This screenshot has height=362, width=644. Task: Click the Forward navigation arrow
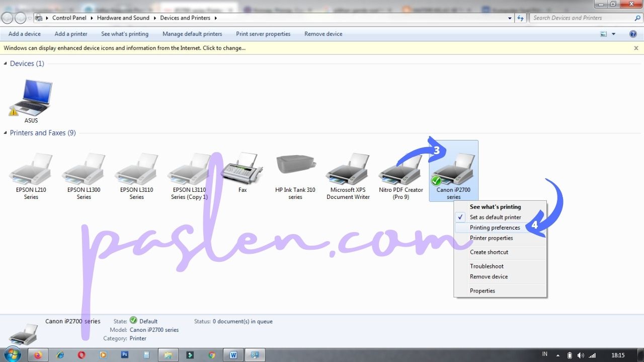coord(20,18)
